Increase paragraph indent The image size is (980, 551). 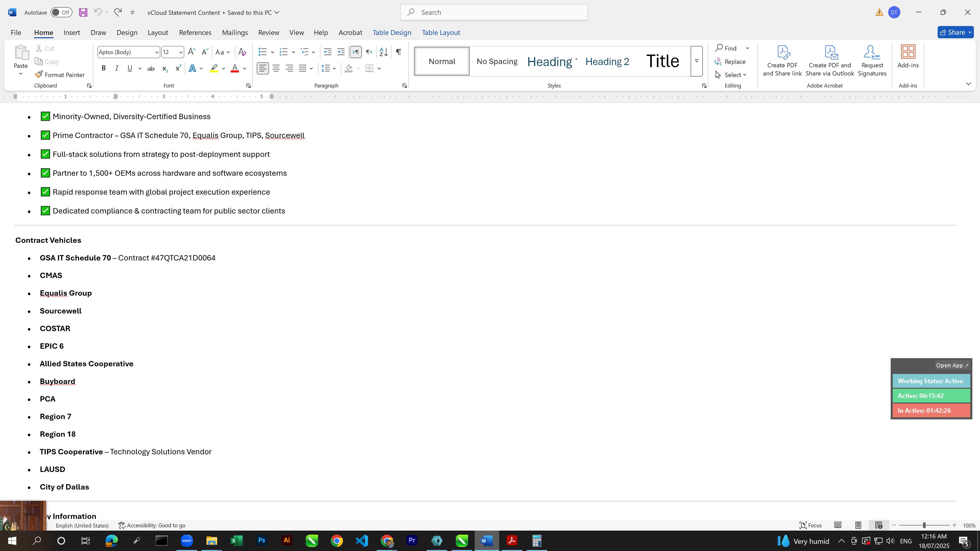341,52
